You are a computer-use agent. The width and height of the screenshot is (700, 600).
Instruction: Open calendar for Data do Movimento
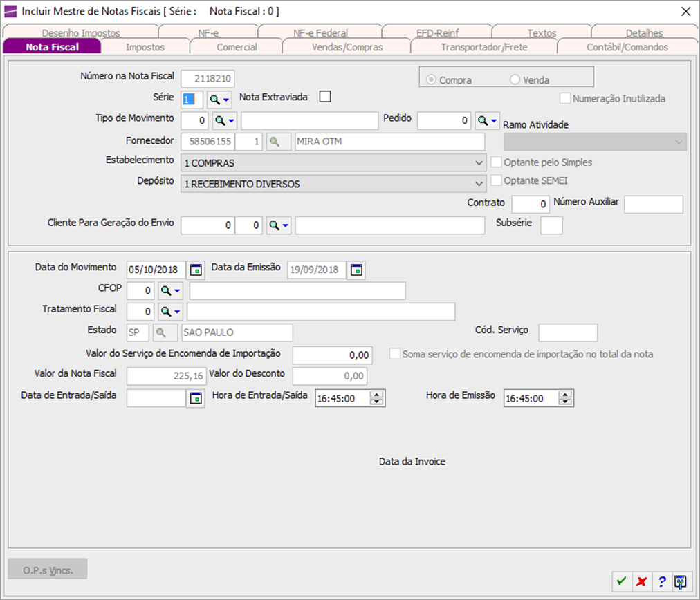pos(196,270)
